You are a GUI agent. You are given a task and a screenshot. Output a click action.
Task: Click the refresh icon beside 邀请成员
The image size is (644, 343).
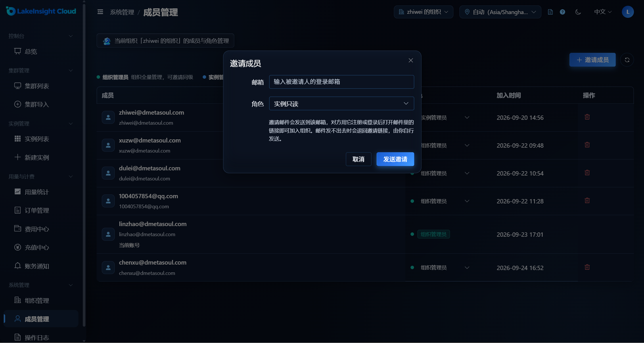click(627, 60)
